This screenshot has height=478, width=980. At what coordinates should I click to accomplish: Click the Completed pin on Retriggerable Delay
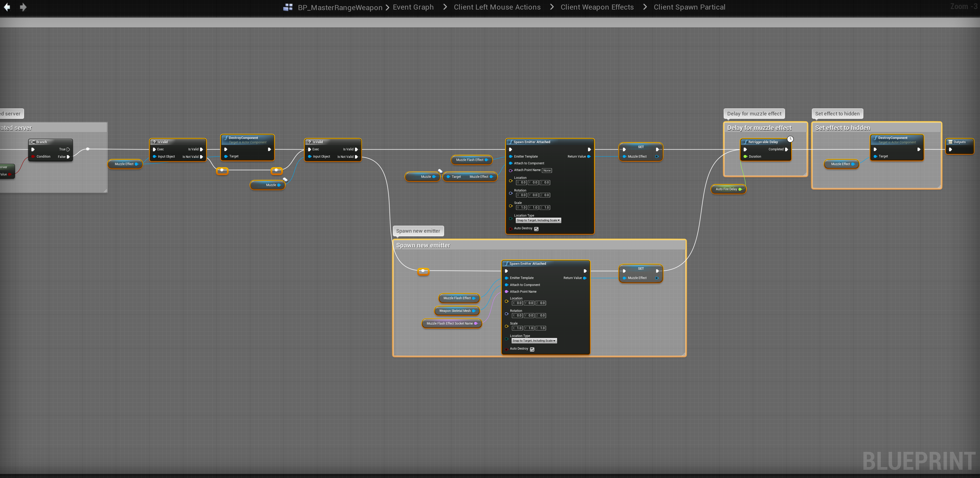pos(786,150)
